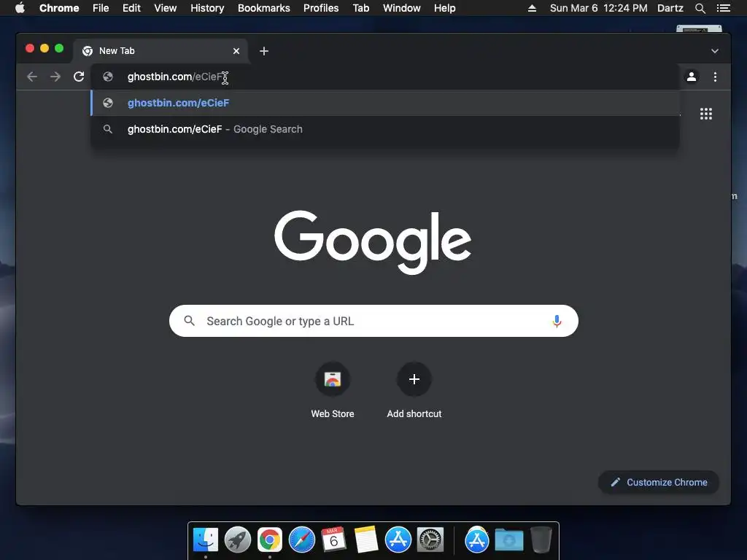Click the Dartz user name in menu bar

pos(670,8)
